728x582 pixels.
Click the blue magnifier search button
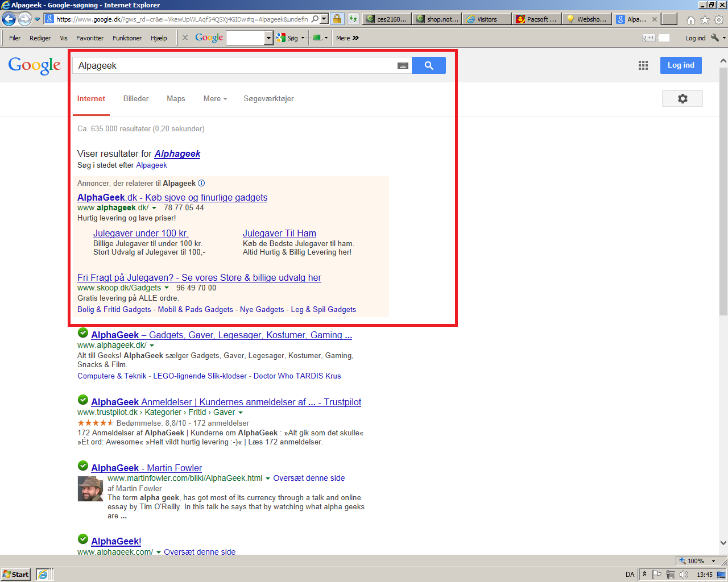[429, 65]
